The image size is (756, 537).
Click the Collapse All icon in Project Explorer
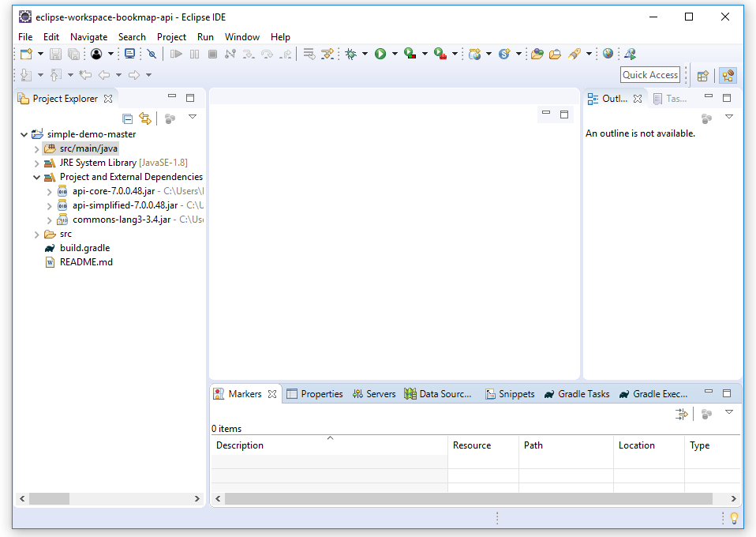[x=128, y=118]
